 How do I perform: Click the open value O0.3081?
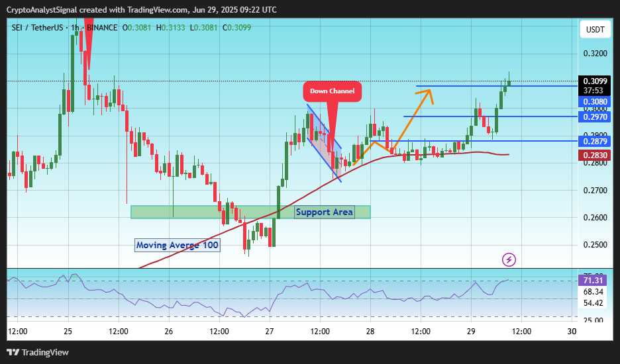click(x=137, y=28)
